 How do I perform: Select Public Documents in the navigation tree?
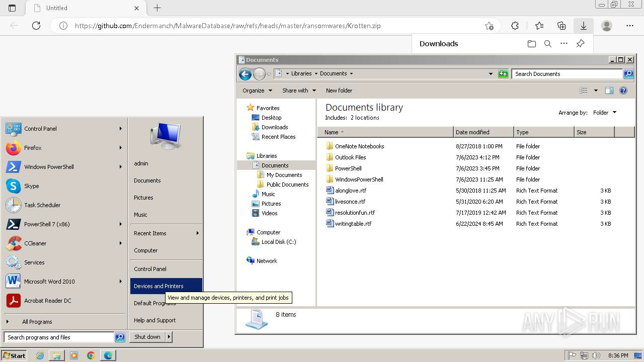tap(288, 185)
